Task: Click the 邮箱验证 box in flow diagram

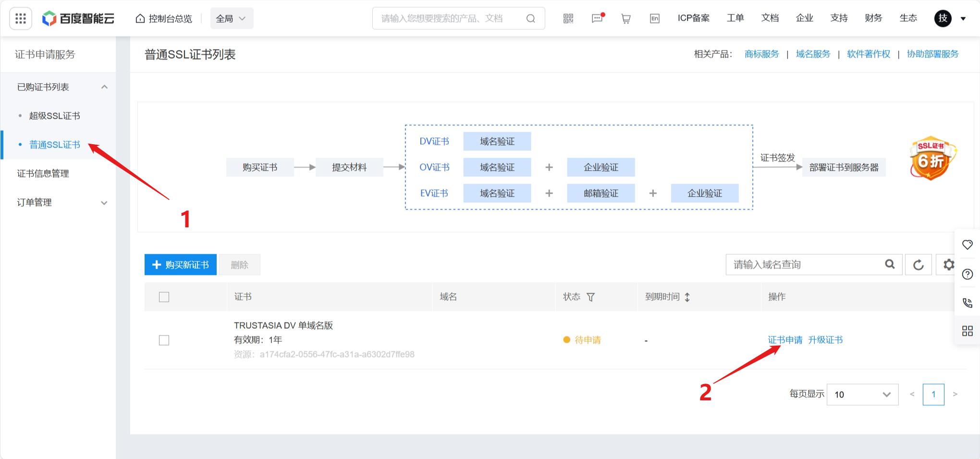Action: click(x=601, y=193)
